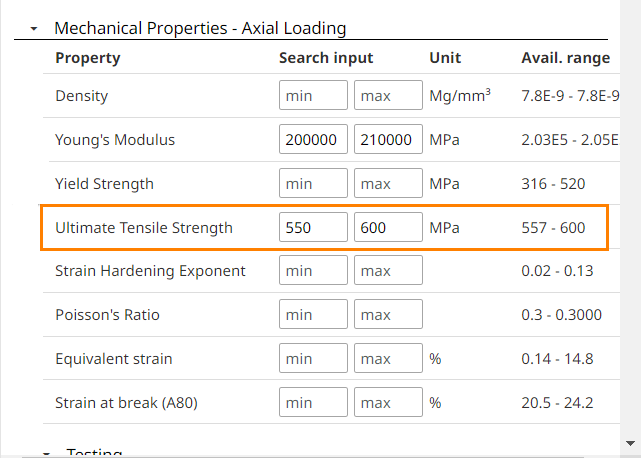Click the Density min input field
Image resolution: width=641 pixels, height=458 pixels.
click(x=313, y=96)
